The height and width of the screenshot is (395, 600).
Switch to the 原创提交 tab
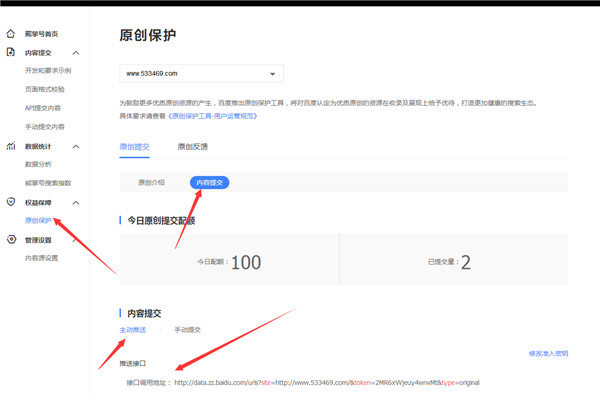[x=134, y=147]
